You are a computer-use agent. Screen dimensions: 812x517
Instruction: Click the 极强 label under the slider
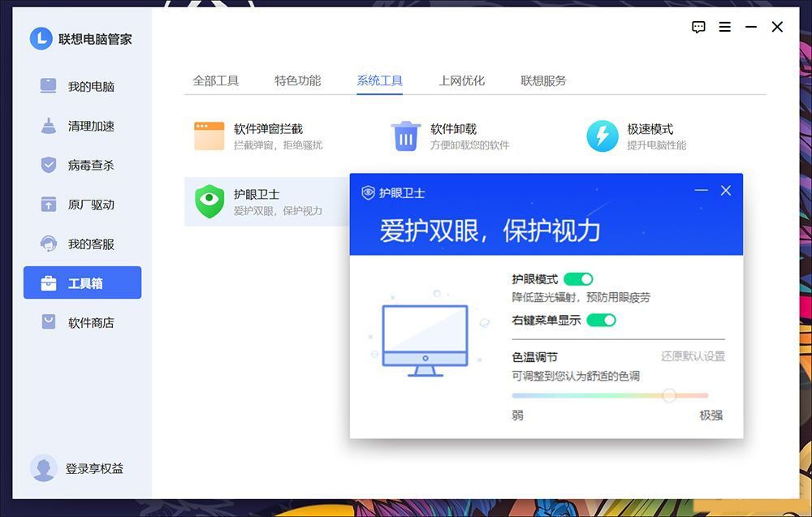click(711, 415)
